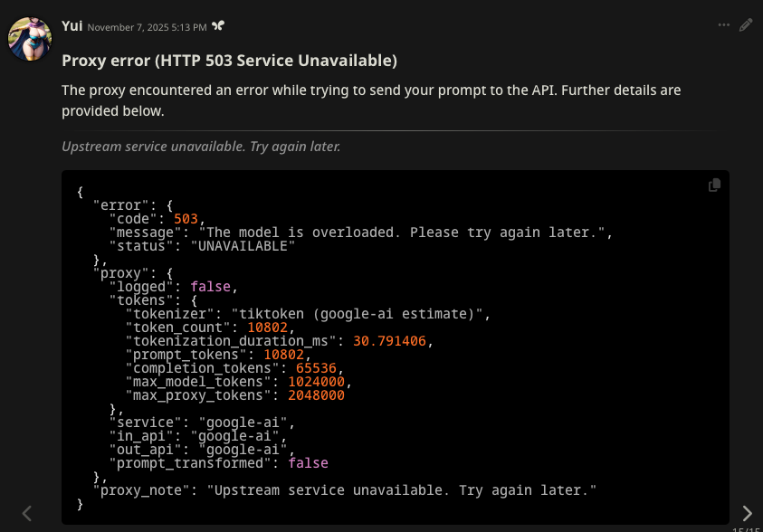The height and width of the screenshot is (532, 763).
Task: Click the "prompt_transformed" false value
Action: pos(308,463)
